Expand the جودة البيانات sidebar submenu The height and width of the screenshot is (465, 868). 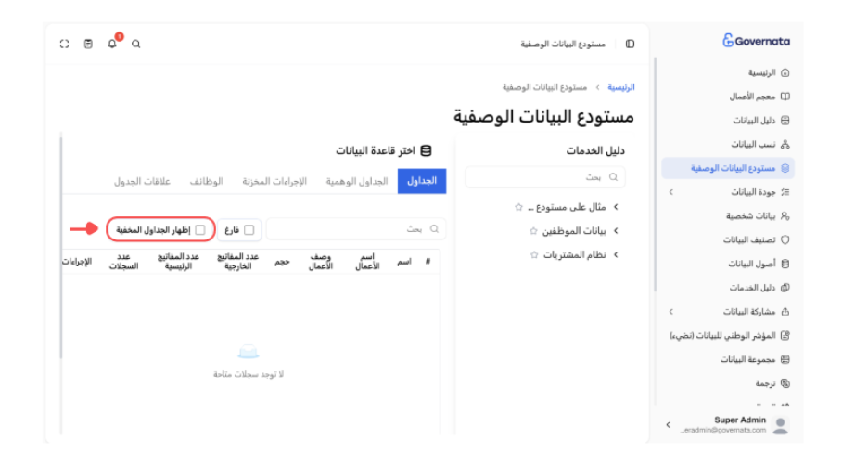670,192
